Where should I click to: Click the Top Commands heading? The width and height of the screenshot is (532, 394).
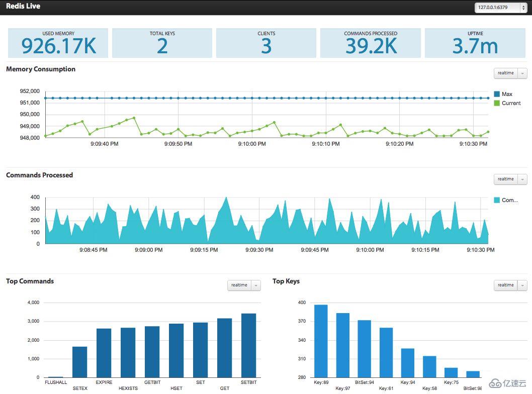30,281
